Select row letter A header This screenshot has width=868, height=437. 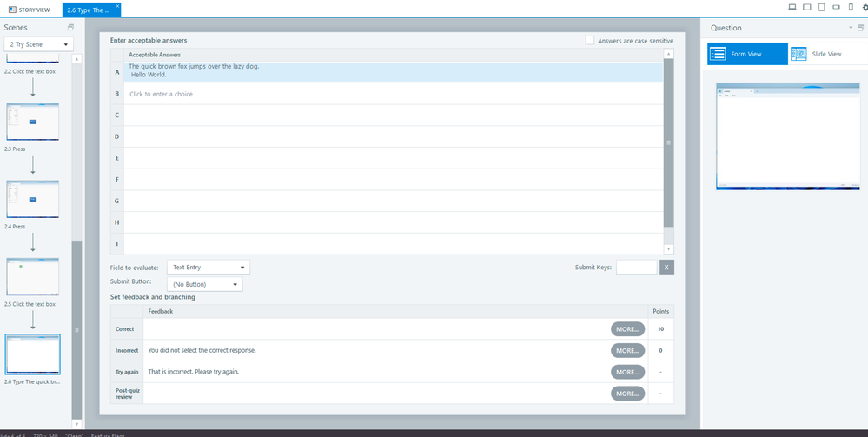click(116, 72)
